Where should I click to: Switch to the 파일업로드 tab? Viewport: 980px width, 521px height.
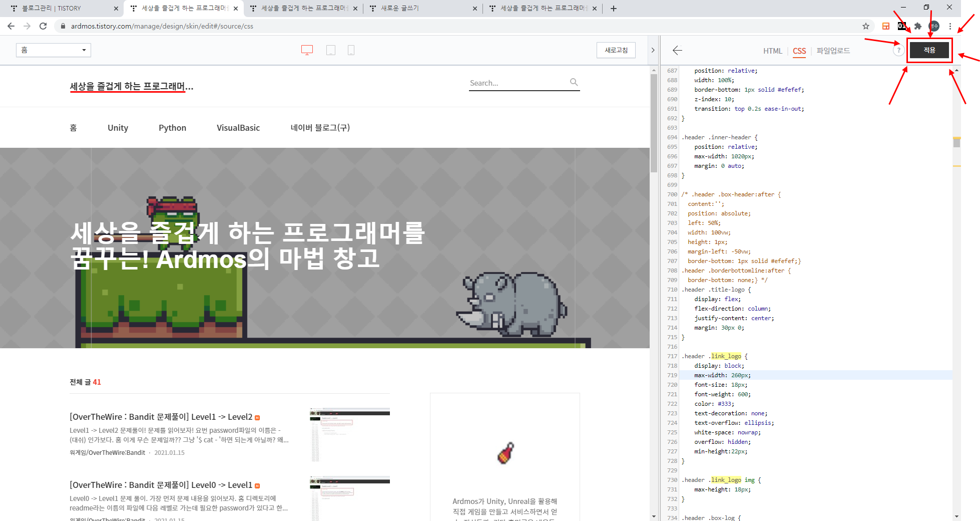(833, 51)
